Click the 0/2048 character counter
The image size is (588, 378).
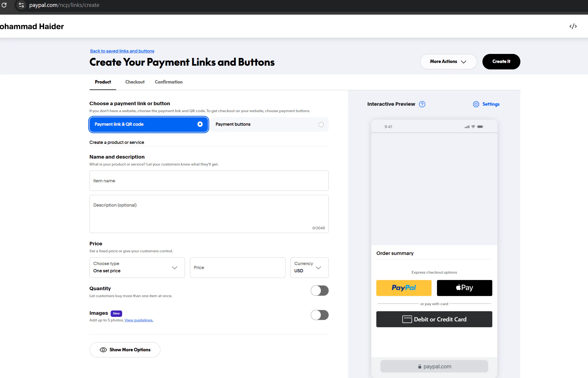[x=319, y=228]
